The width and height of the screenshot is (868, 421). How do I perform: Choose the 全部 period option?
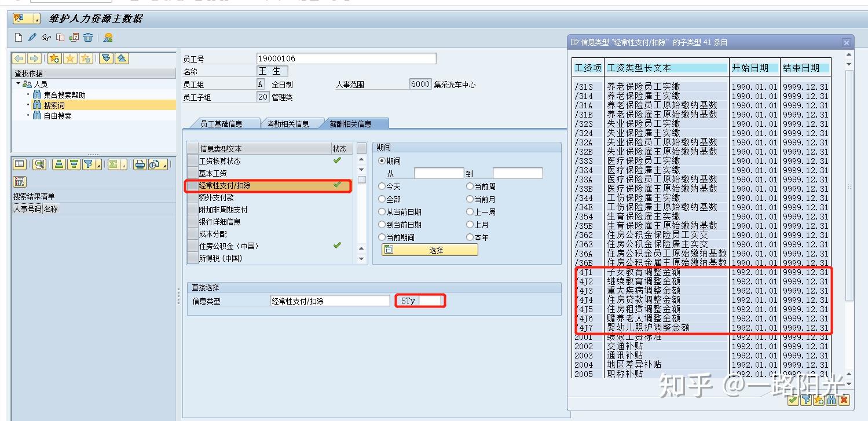pyautogui.click(x=382, y=199)
